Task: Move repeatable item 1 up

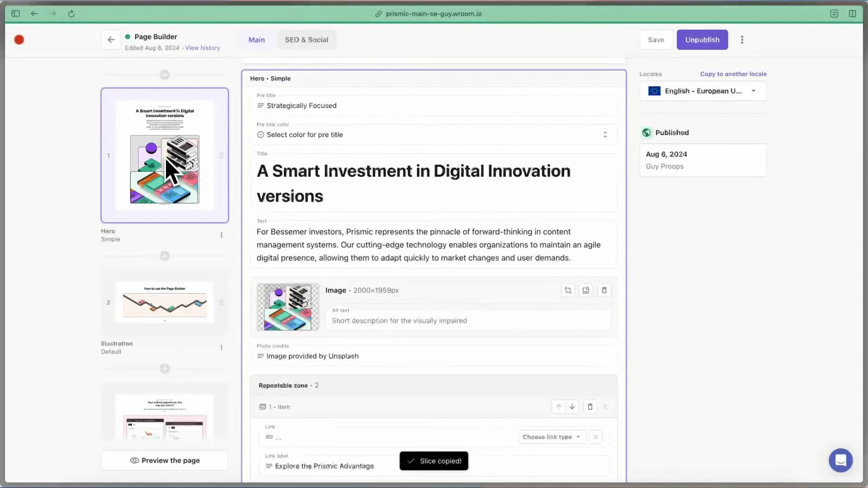Action: [x=558, y=407]
